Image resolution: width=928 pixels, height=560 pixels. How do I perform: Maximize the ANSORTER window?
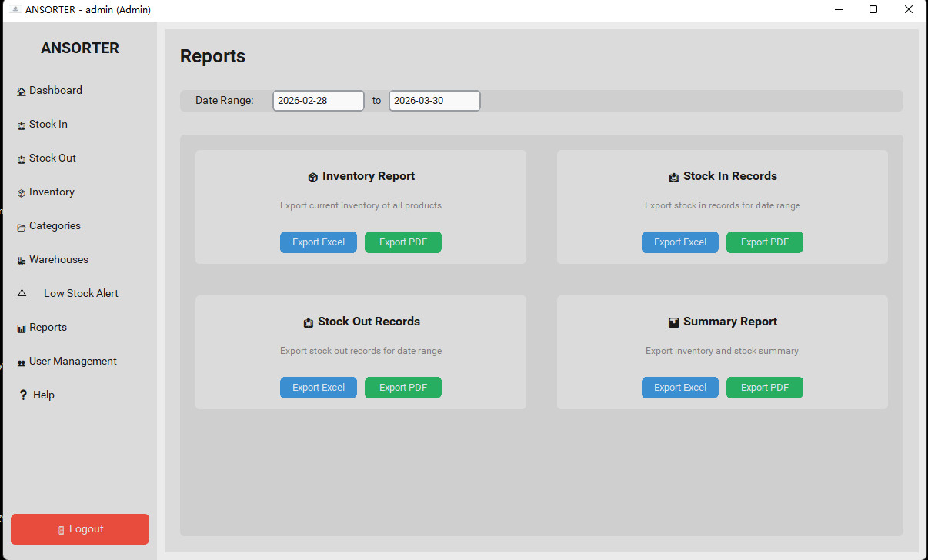pos(873,10)
